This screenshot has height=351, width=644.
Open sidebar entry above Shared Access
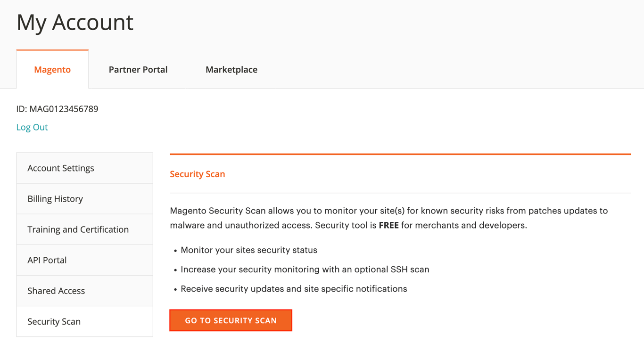coord(47,260)
